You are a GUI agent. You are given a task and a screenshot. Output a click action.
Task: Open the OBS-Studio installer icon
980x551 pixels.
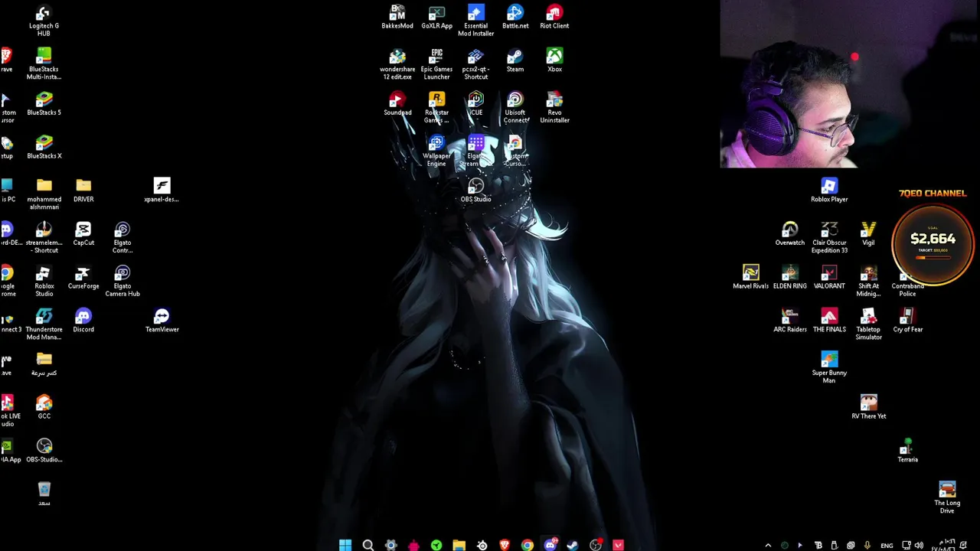(44, 452)
